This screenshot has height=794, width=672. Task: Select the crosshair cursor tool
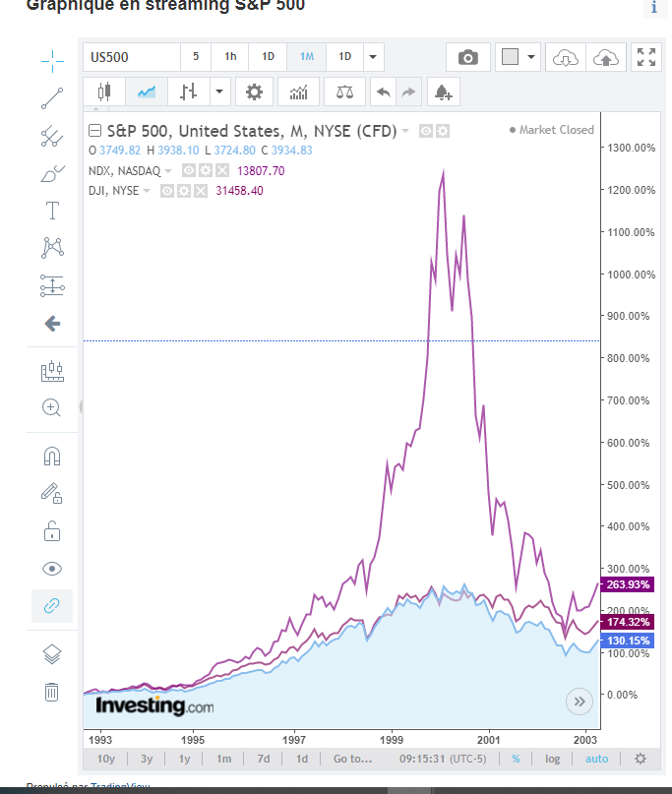pos(52,61)
